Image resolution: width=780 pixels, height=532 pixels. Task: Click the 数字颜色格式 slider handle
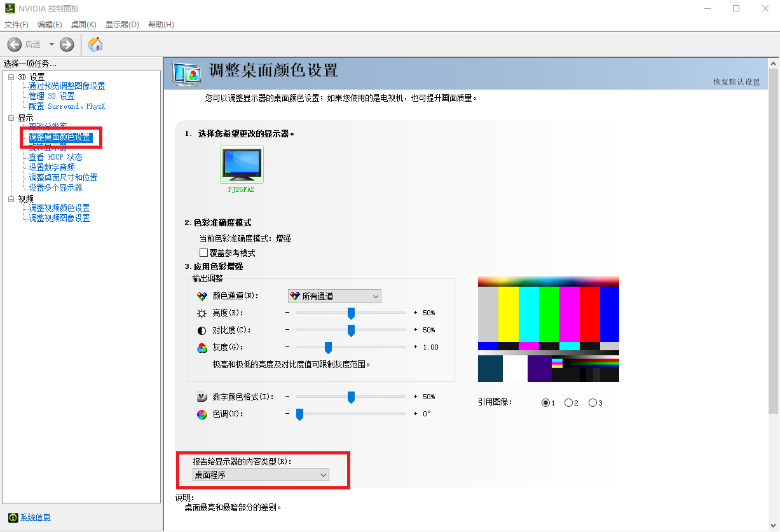(351, 397)
